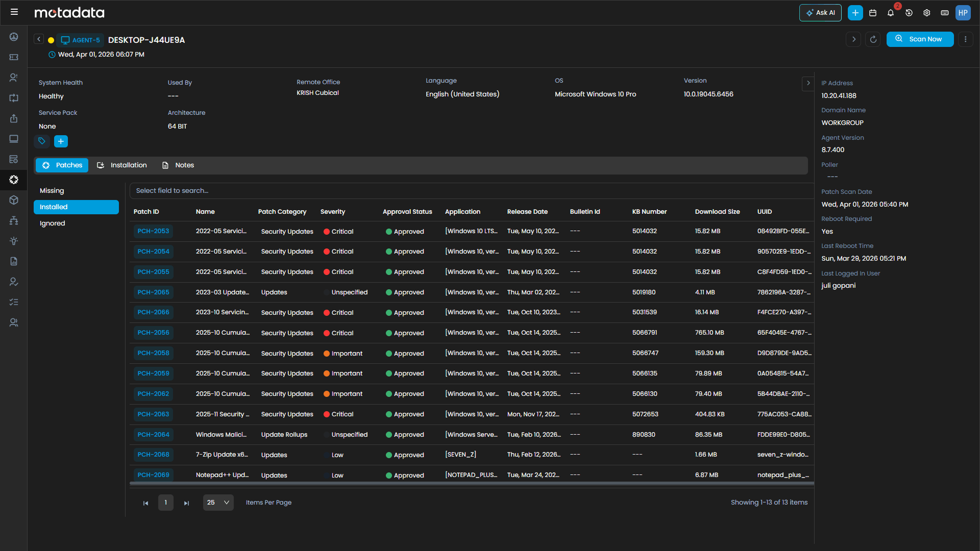
Task: Click the HP user avatar
Action: (x=963, y=13)
